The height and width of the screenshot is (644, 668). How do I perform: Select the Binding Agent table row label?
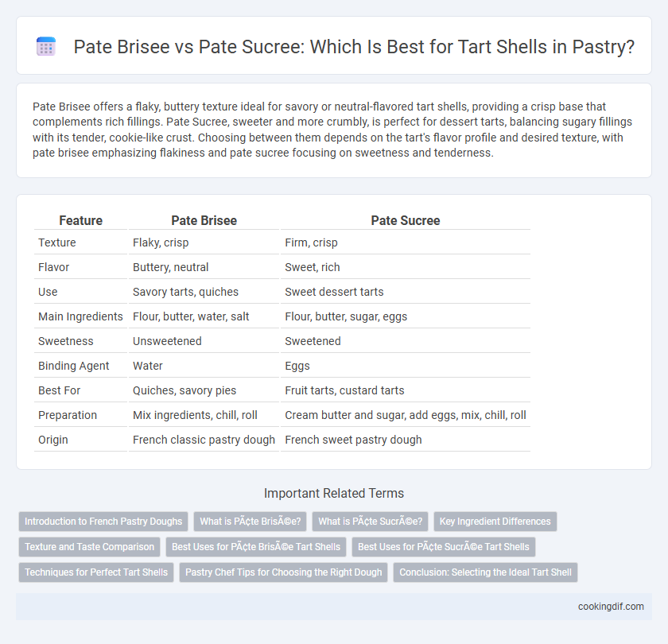74,366
